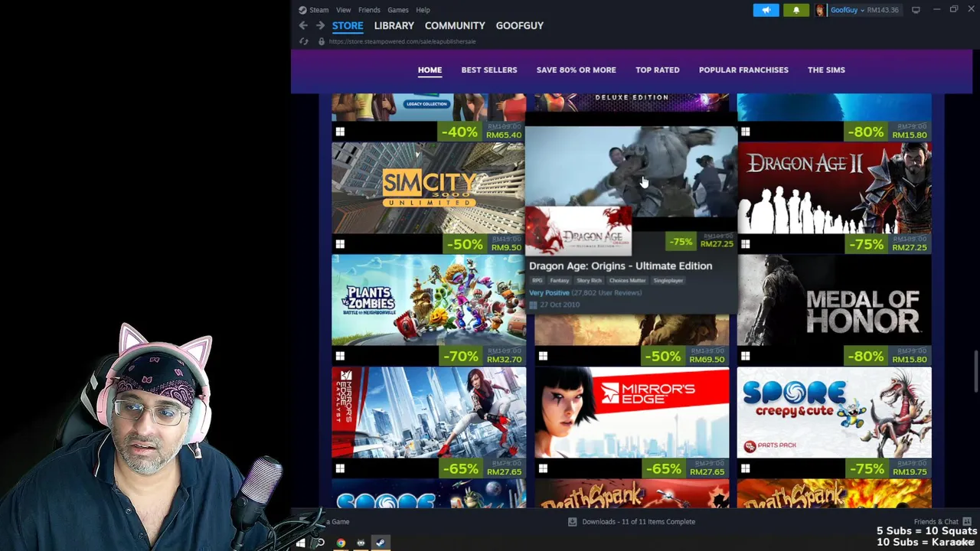
Task: Reload the store page with refresh icon
Action: pyautogui.click(x=304, y=41)
